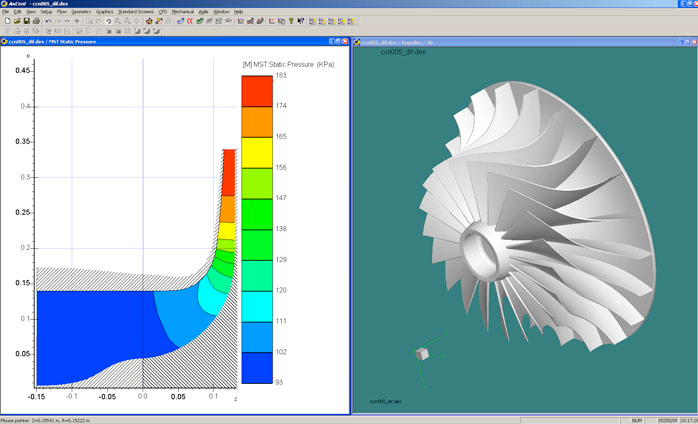Open the File menu
This screenshot has width=698, height=424.
pos(5,12)
